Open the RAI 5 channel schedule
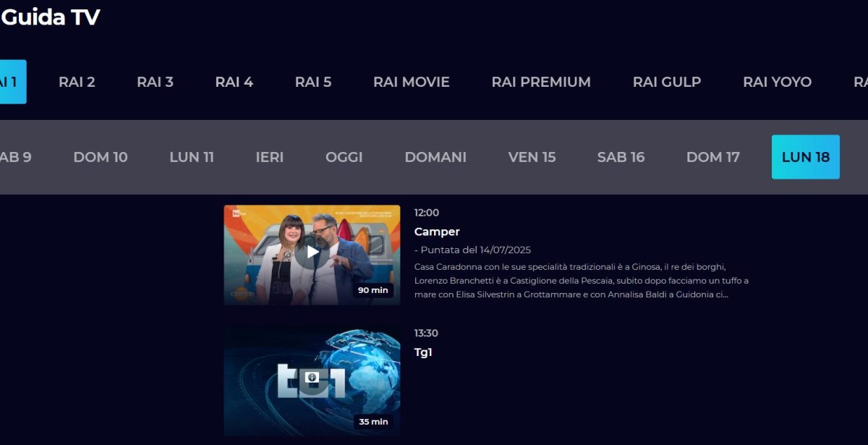 coord(313,82)
